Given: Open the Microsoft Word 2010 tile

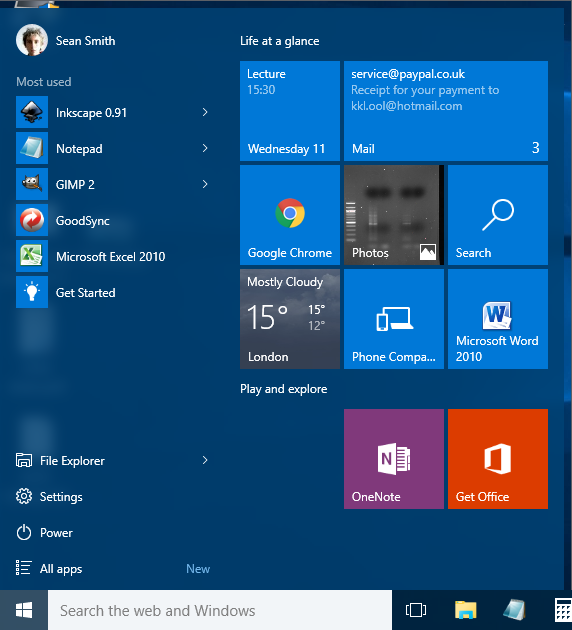Looking at the screenshot, I should [498, 319].
